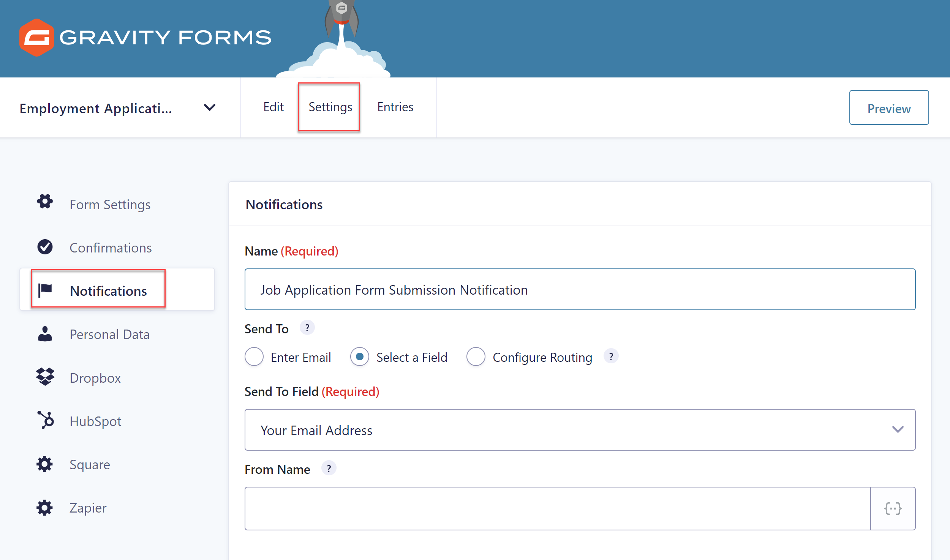Click the Square gear icon
The width and height of the screenshot is (950, 560).
tap(44, 464)
